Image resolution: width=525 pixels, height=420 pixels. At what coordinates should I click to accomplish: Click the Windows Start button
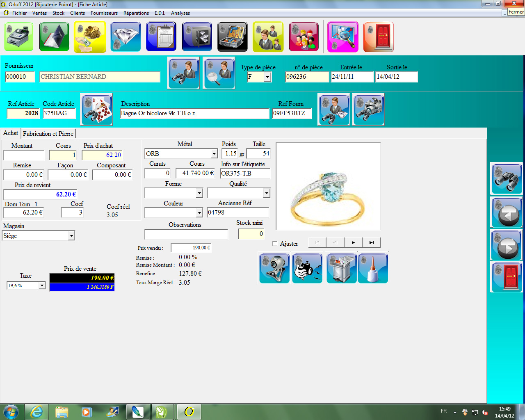(x=11, y=411)
